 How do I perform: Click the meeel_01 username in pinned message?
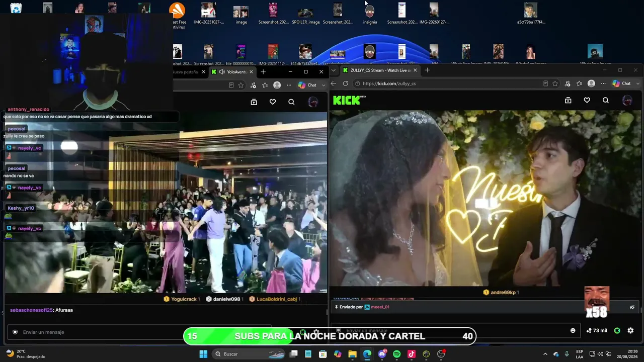380,307
